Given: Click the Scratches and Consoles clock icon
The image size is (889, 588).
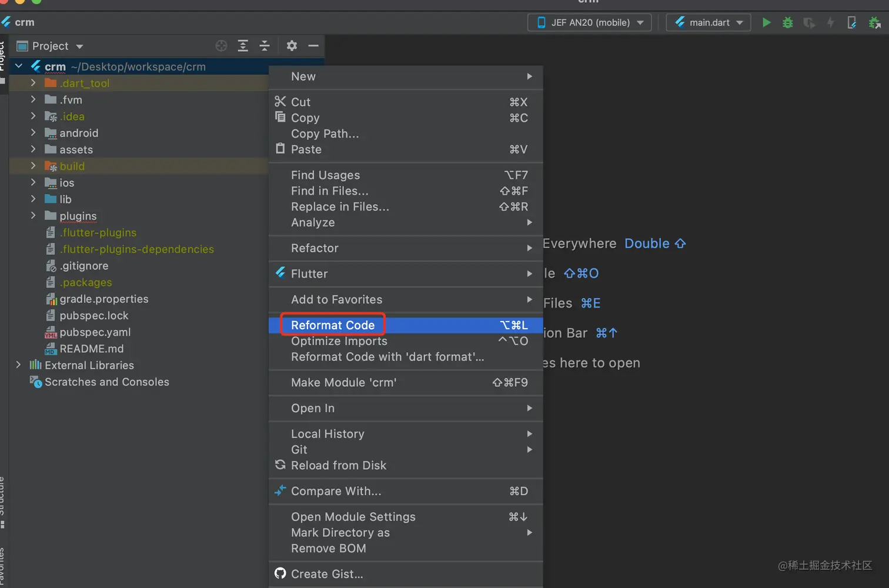Looking at the screenshot, I should click(x=36, y=382).
